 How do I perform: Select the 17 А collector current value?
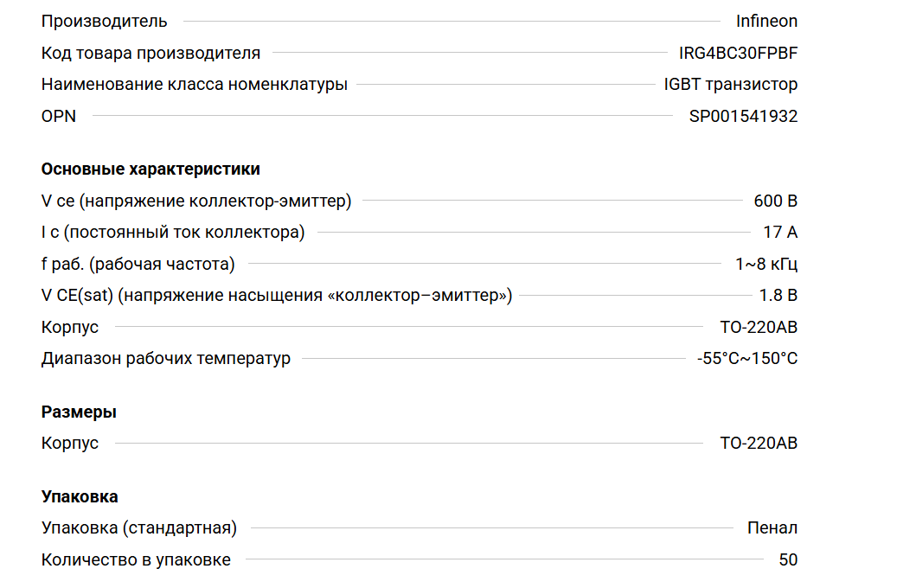(x=780, y=233)
